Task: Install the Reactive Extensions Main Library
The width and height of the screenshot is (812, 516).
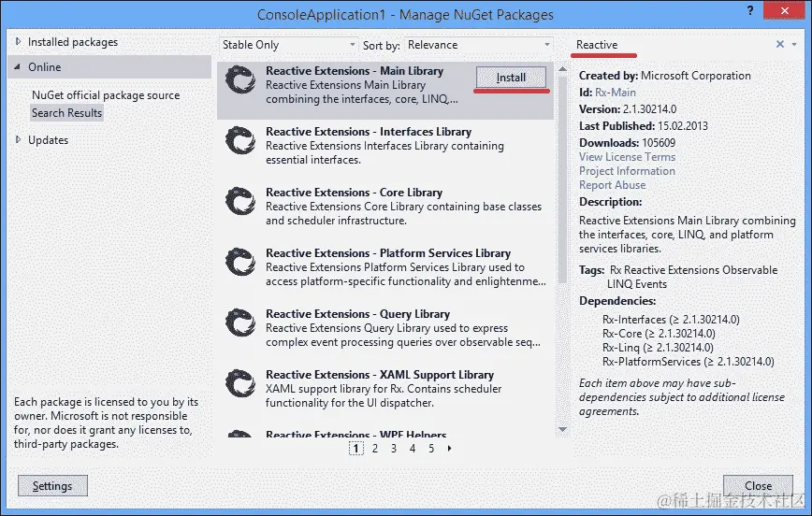Action: [511, 78]
